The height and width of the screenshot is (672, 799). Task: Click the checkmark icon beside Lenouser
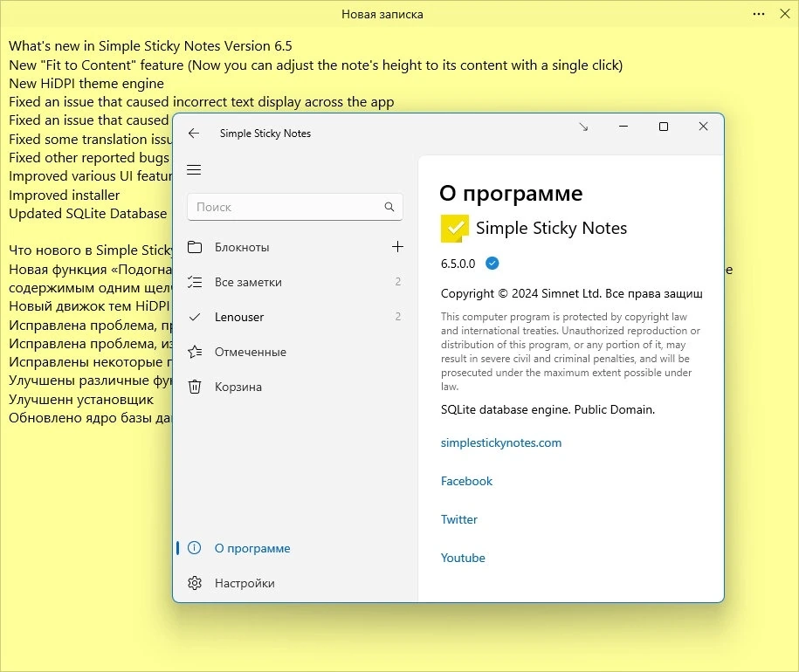[x=194, y=317]
